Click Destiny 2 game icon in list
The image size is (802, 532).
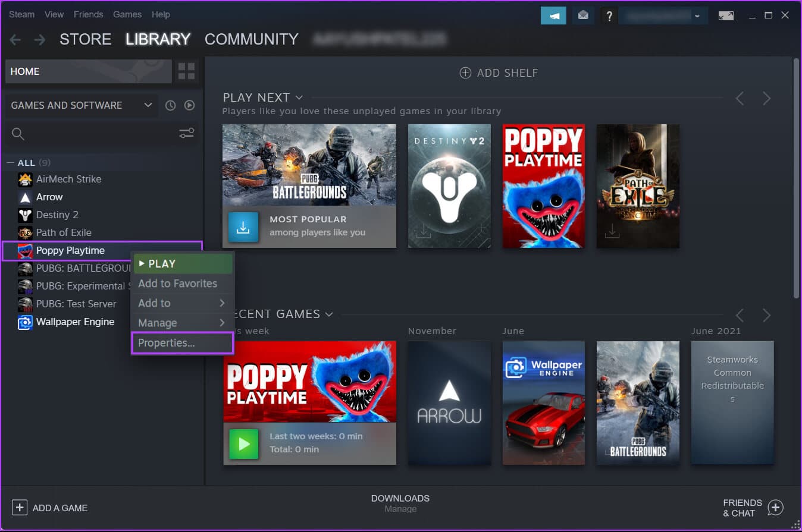pos(25,215)
